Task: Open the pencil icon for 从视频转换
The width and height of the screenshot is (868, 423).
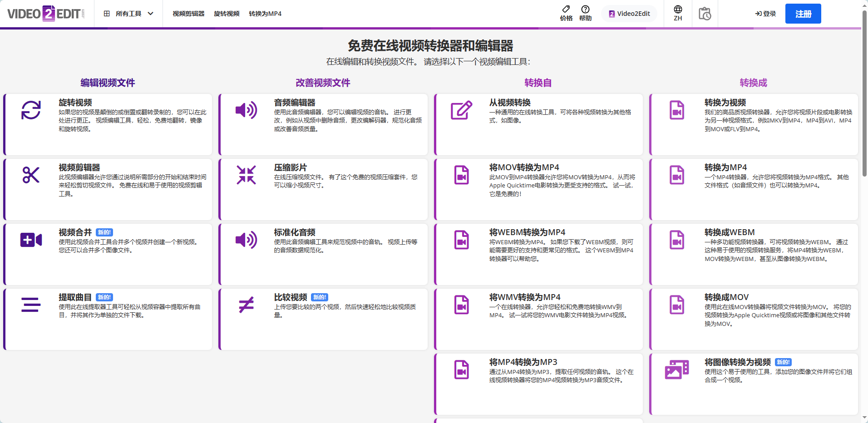Action: [x=461, y=110]
